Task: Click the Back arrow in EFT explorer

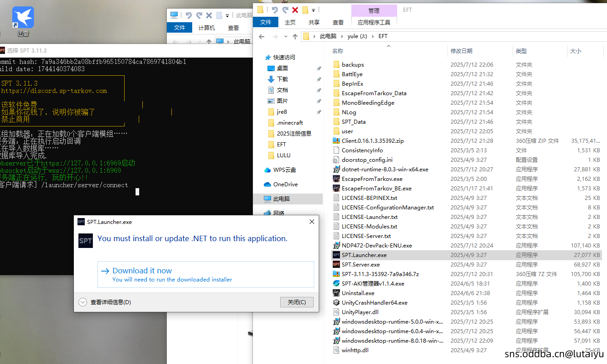Action: (262, 36)
